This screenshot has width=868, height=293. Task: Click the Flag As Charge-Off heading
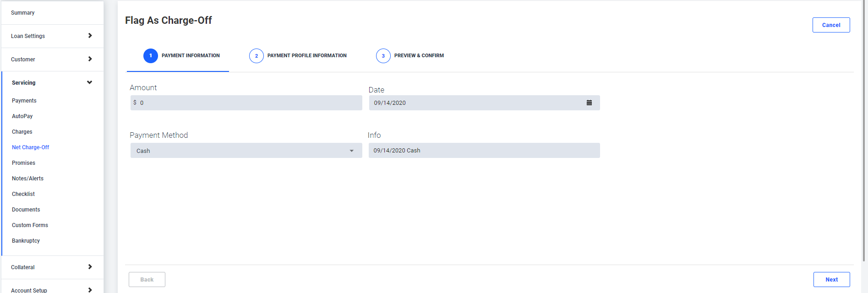pos(169,21)
